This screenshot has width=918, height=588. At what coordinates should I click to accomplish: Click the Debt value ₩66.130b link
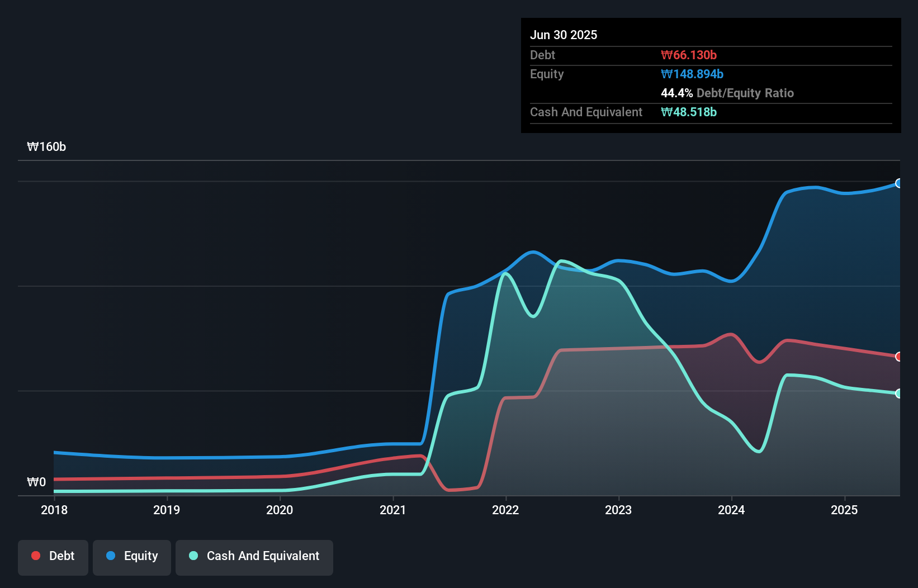689,55
